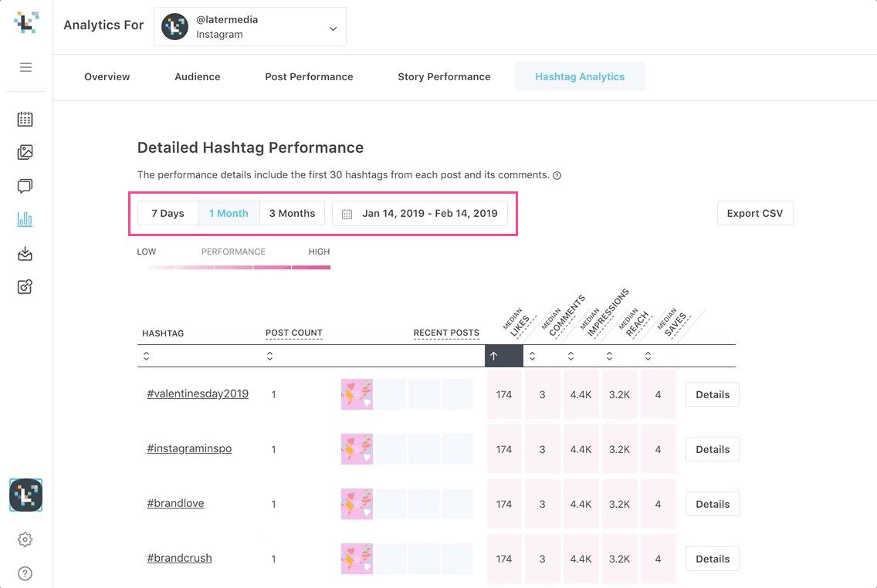Switch to the 3 Months filter
This screenshot has width=877, height=588.
pos(292,213)
